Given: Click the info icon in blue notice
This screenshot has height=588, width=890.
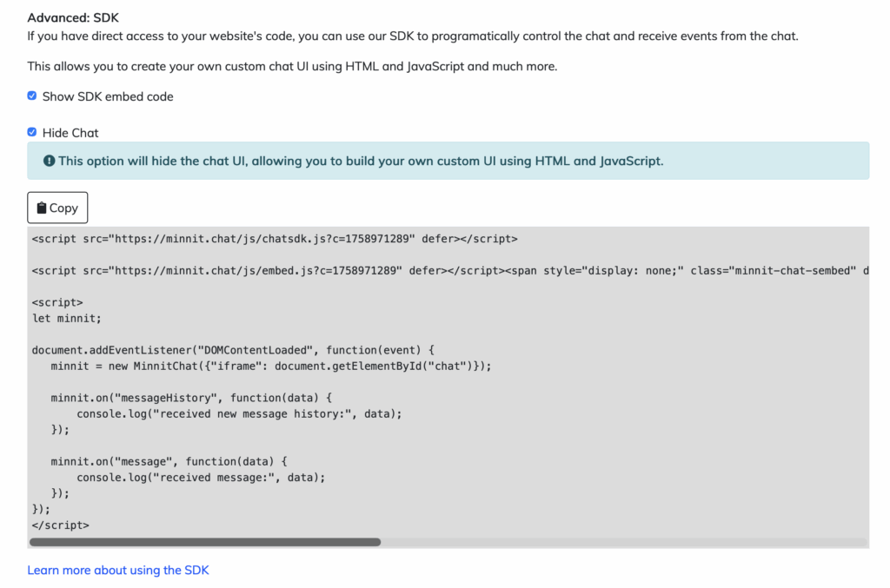Looking at the screenshot, I should [x=50, y=161].
